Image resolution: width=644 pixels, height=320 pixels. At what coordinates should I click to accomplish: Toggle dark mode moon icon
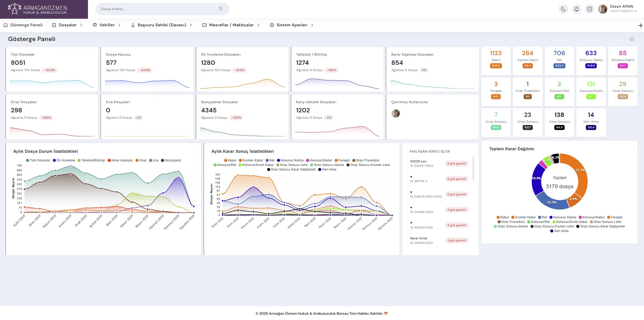[563, 9]
